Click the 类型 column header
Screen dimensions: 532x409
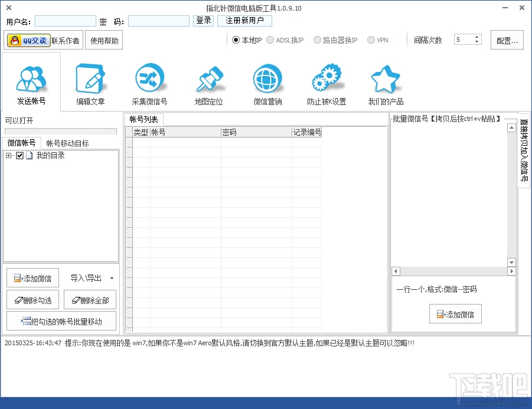141,132
